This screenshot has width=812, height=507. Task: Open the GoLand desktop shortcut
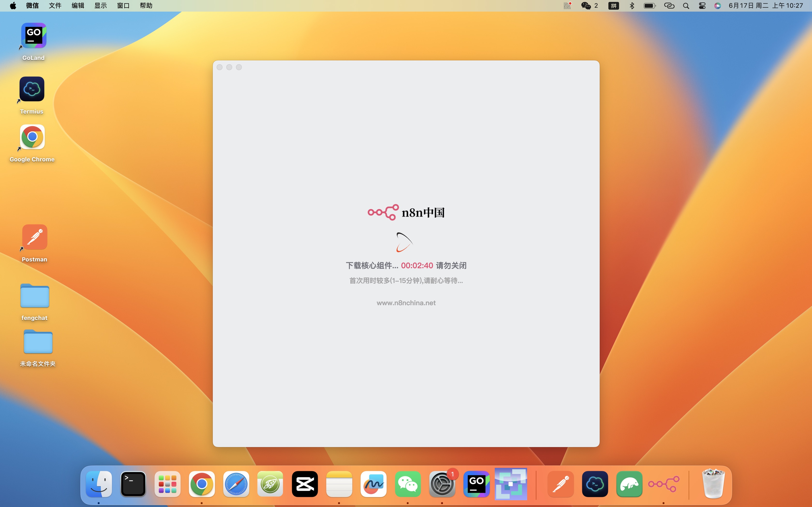pos(34,36)
